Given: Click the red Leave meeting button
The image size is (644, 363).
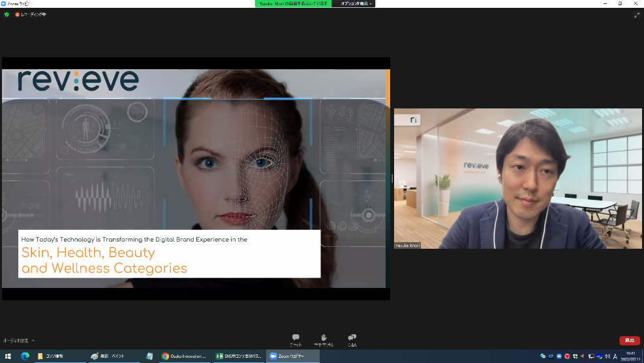Looking at the screenshot, I should point(629,340).
